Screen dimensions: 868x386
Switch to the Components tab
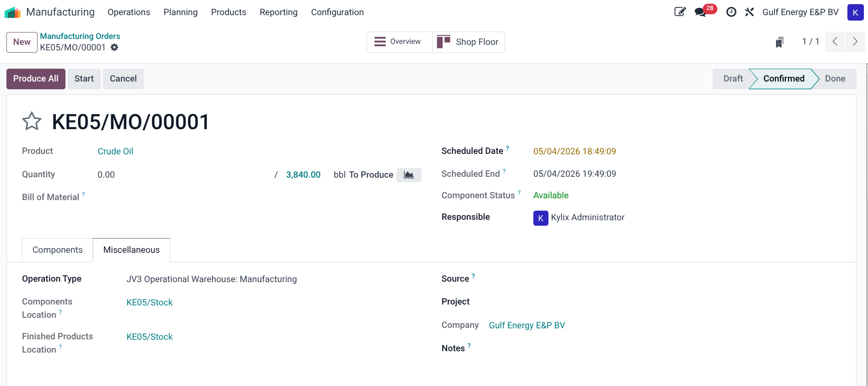(x=58, y=250)
